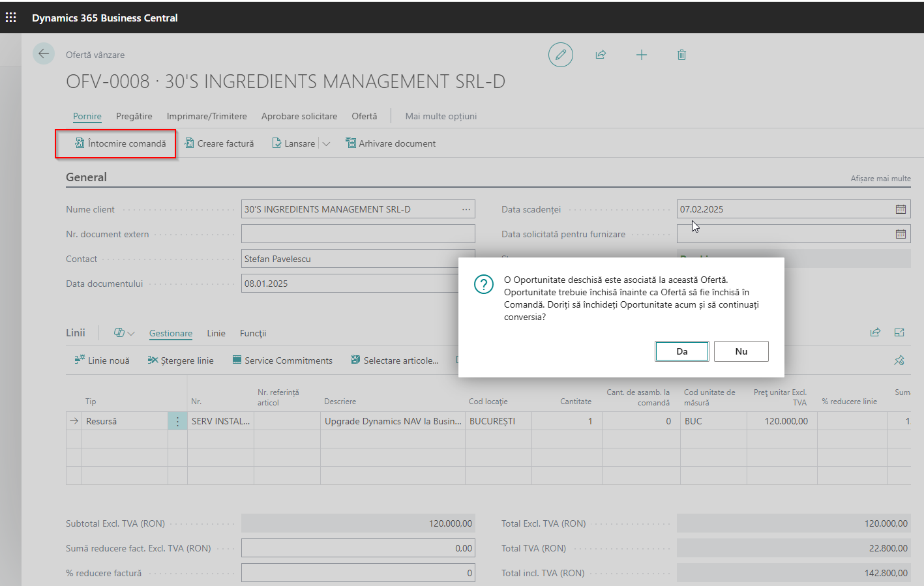This screenshot has height=586, width=924.
Task: Decline the dialog with Nu
Action: pyautogui.click(x=741, y=351)
